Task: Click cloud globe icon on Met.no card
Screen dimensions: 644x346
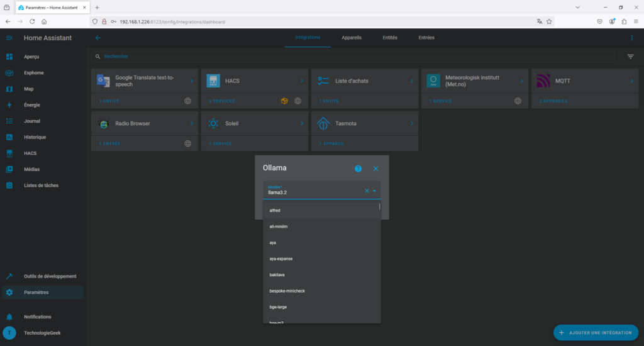Action: click(518, 101)
